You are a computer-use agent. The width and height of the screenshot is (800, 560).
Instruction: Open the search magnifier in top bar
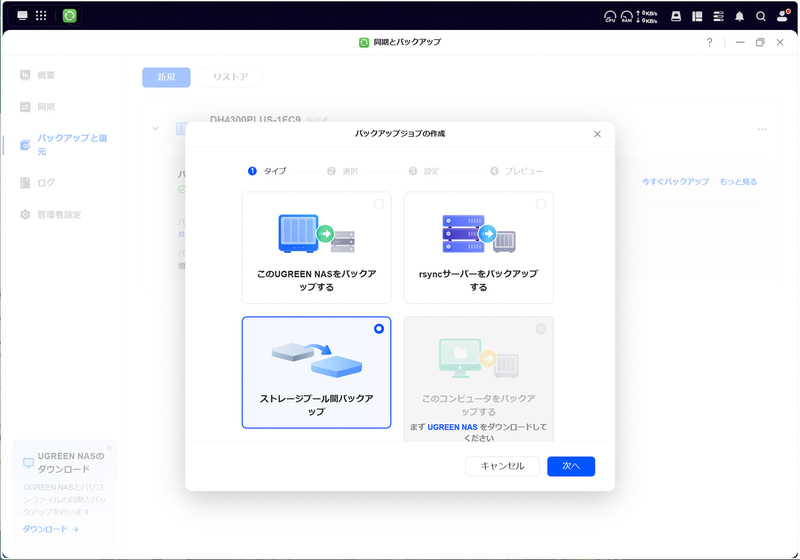click(761, 16)
